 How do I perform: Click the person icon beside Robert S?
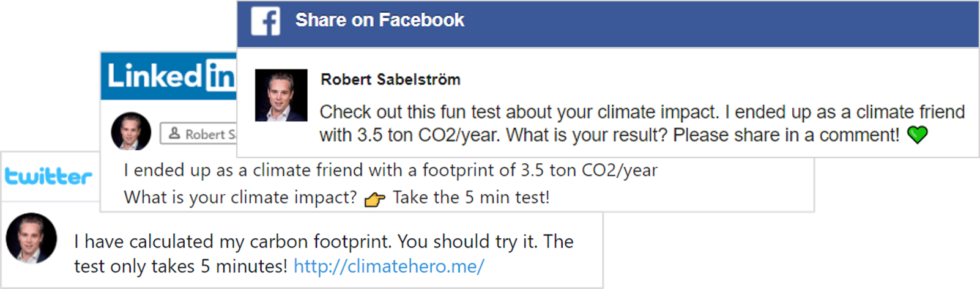click(x=174, y=133)
